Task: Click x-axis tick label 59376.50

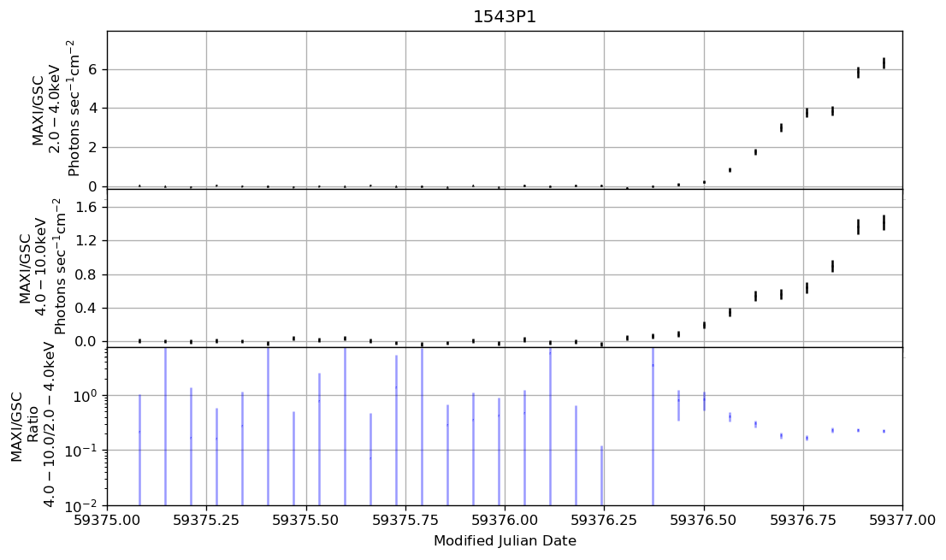Action: point(704,520)
